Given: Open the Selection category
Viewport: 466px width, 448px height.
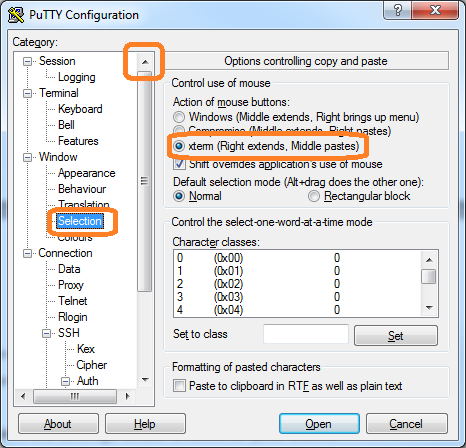Looking at the screenshot, I should coord(80,221).
